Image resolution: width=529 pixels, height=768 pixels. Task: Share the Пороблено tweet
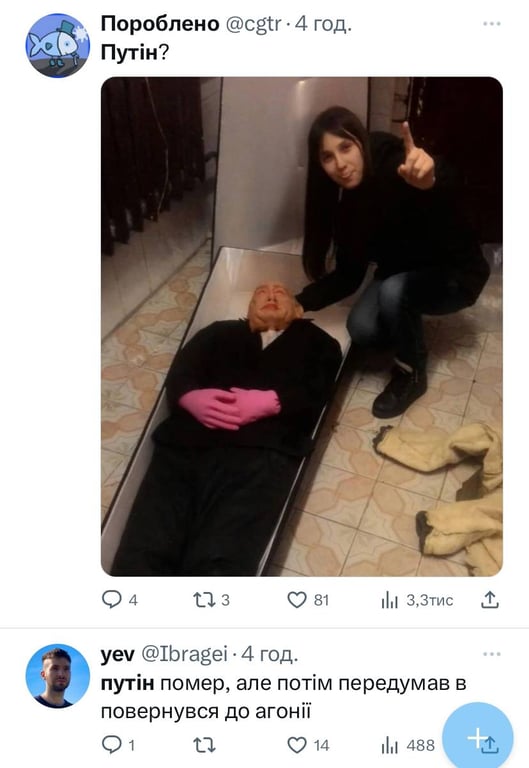[489, 600]
